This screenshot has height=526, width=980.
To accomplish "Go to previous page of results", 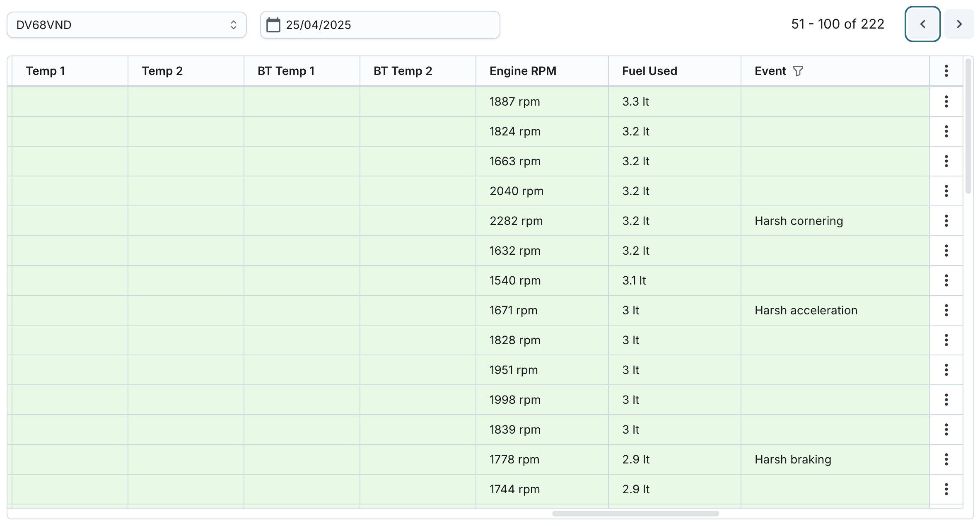I will [922, 24].
